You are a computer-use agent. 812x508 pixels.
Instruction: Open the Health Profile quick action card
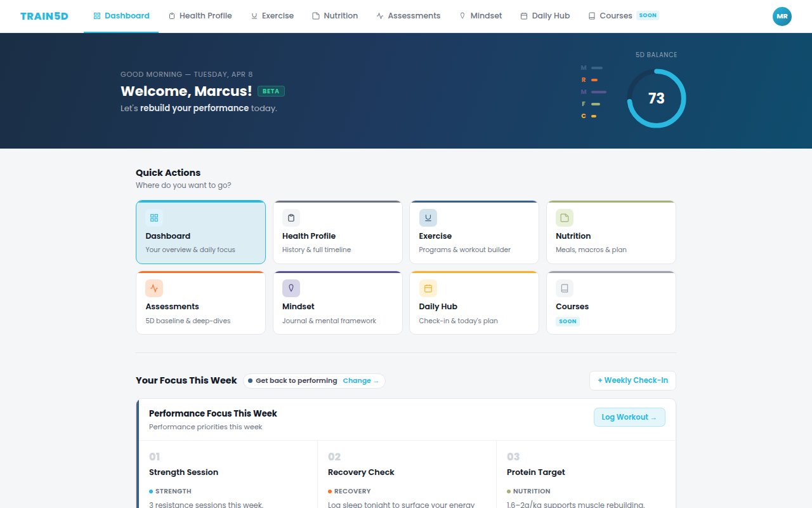(x=337, y=232)
